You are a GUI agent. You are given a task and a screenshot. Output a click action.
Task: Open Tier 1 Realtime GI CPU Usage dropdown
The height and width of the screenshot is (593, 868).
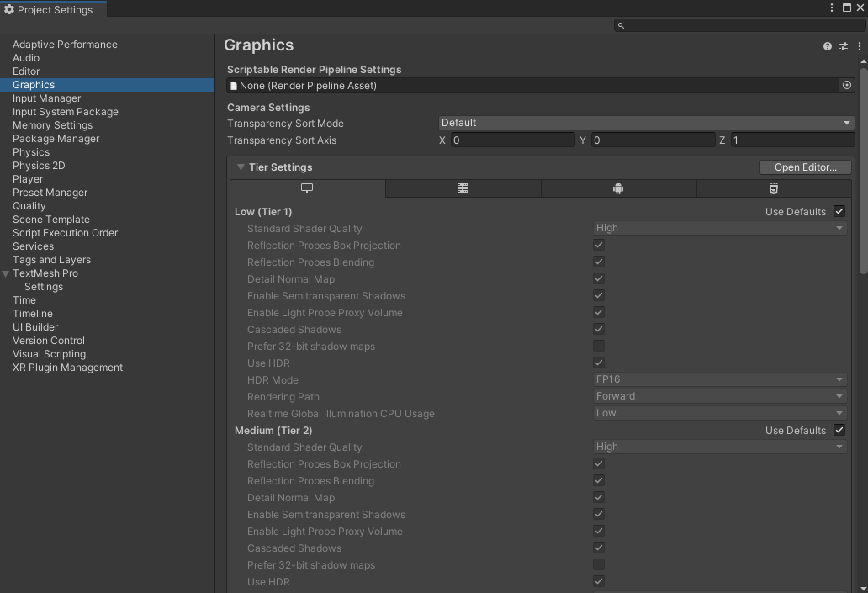720,413
